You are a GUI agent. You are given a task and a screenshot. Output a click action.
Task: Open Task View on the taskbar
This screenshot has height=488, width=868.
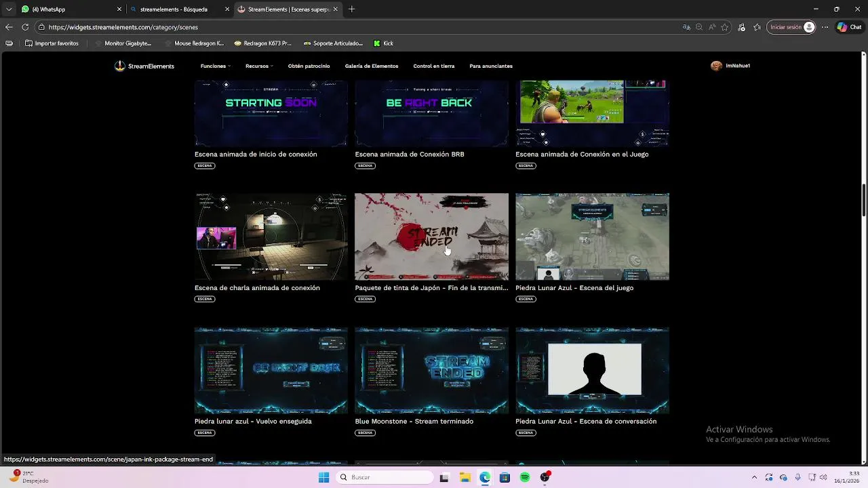(444, 477)
